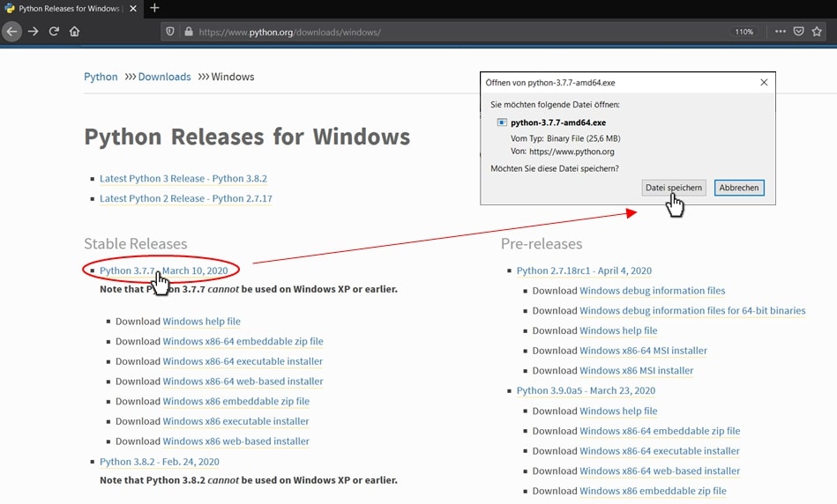Download 3.7.7 Windows x86-64 executable installer

tap(243, 361)
